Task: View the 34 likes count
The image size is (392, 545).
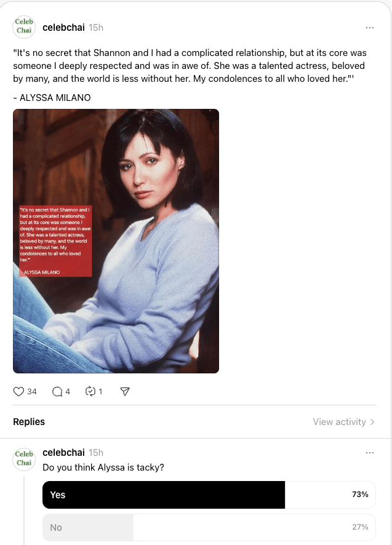Action: click(32, 392)
